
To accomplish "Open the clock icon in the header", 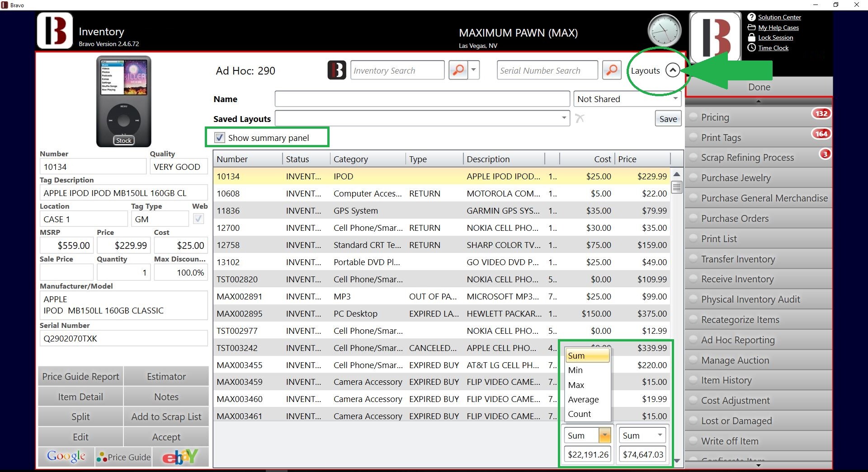I will click(x=665, y=31).
